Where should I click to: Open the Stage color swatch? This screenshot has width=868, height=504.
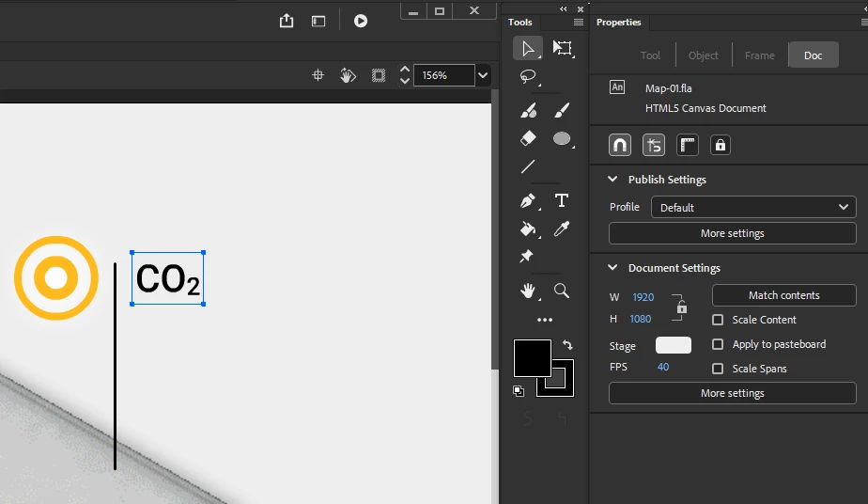pyautogui.click(x=674, y=345)
